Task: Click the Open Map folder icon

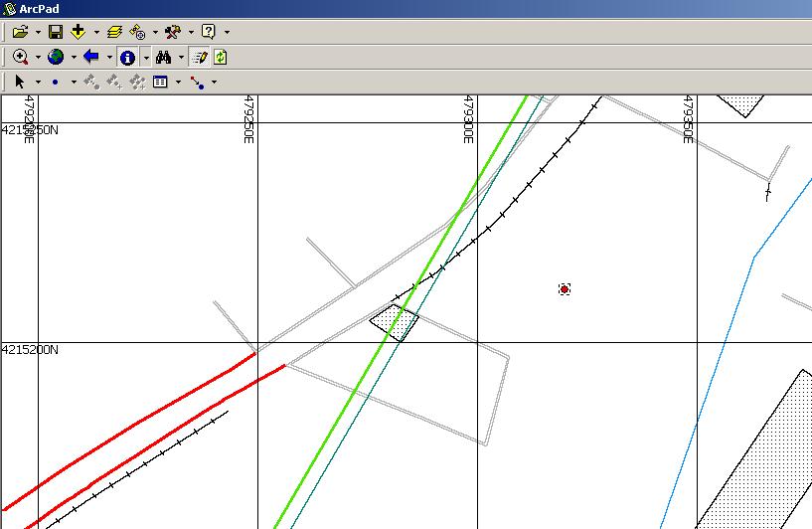Action: point(20,32)
